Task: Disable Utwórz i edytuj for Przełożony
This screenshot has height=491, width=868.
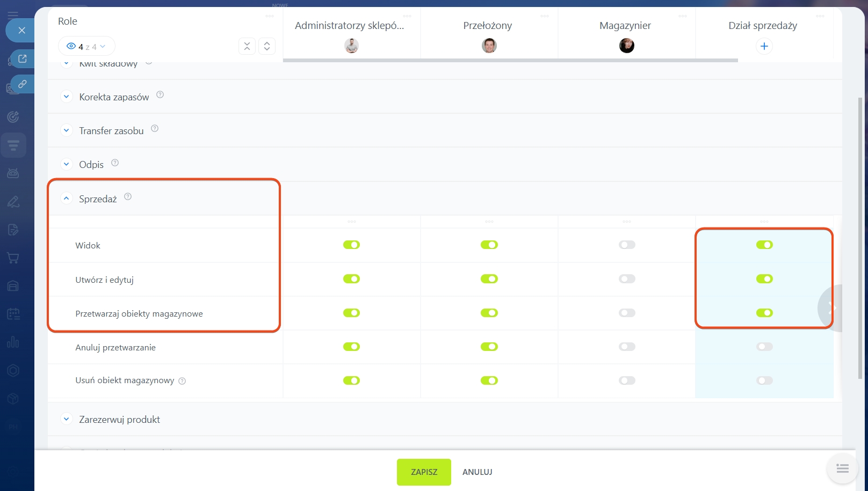Action: [489, 279]
